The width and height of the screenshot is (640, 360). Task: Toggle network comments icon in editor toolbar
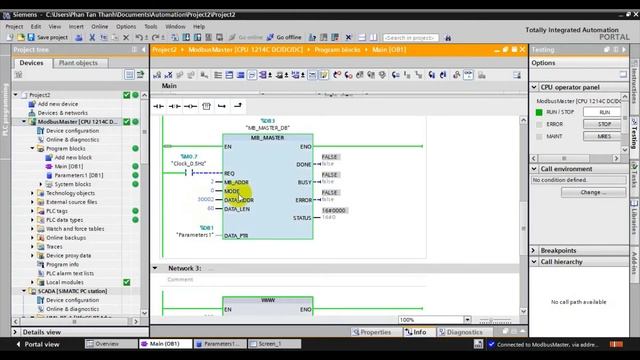(x=312, y=75)
